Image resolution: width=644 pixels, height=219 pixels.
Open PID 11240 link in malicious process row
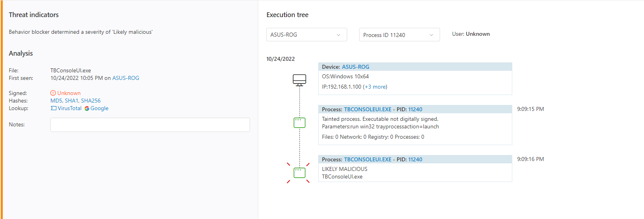(415, 159)
